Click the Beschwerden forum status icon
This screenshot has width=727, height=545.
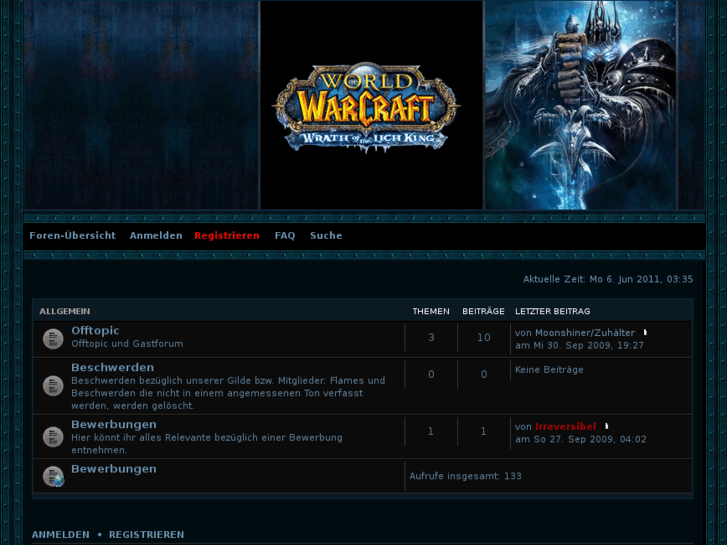[53, 386]
